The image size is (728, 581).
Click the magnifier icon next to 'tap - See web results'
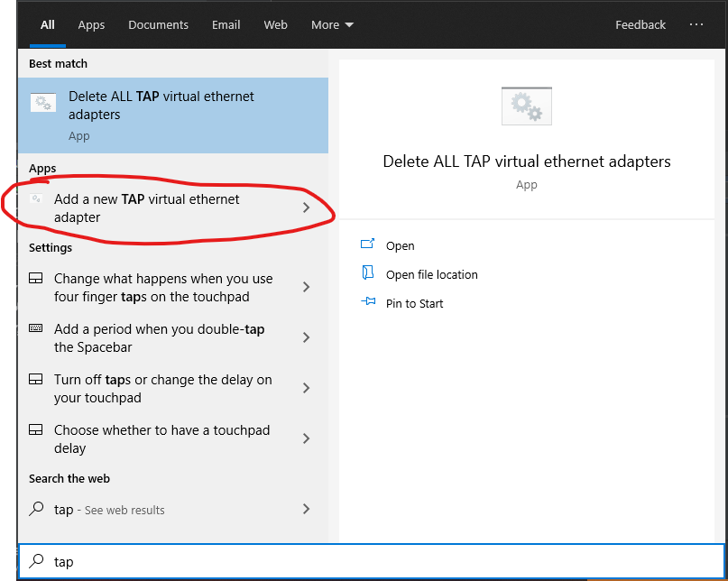(36, 510)
